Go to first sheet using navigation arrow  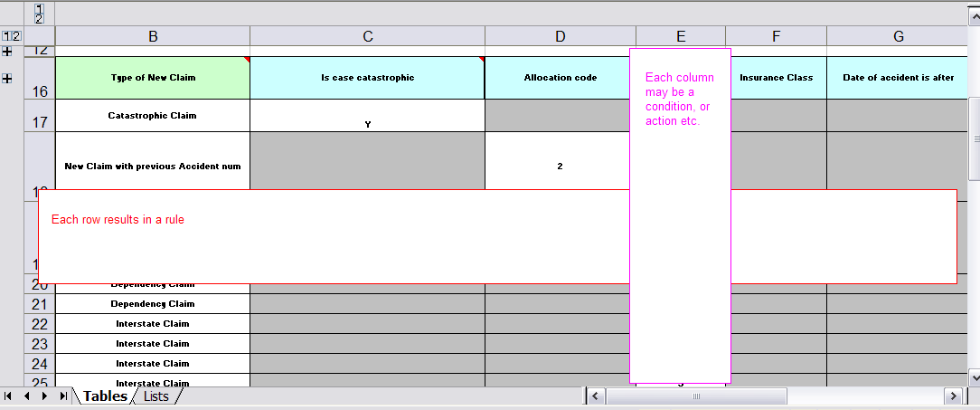[x=8, y=396]
